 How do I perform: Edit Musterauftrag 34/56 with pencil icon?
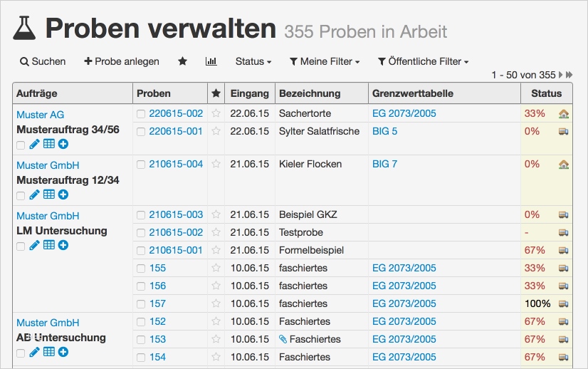click(x=34, y=145)
